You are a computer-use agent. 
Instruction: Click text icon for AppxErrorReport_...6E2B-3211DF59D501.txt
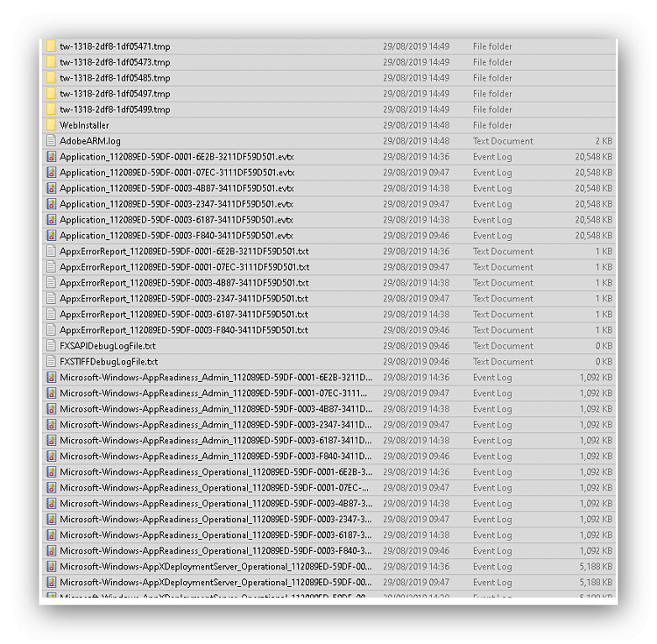pyautogui.click(x=51, y=251)
